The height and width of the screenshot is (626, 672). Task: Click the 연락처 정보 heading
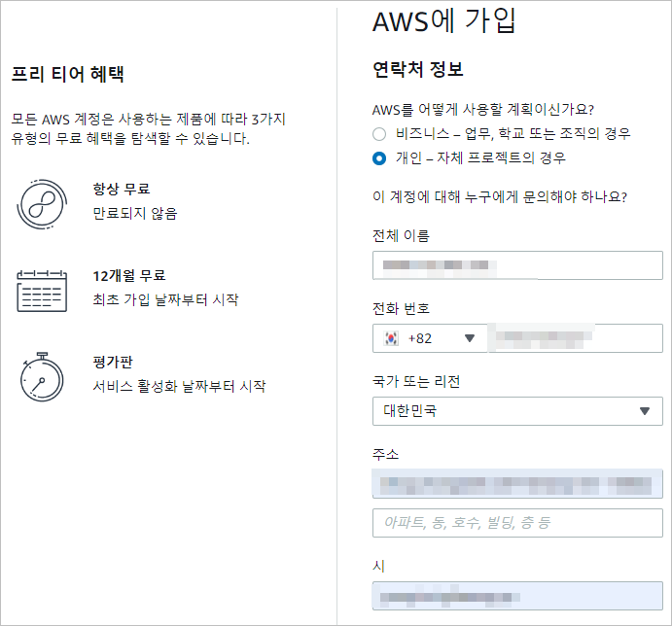tap(418, 69)
